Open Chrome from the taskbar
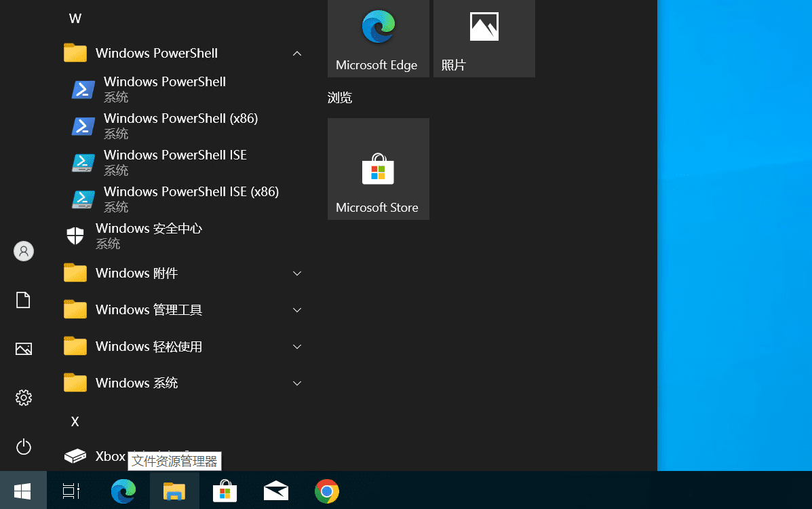The width and height of the screenshot is (812, 509). click(326, 490)
